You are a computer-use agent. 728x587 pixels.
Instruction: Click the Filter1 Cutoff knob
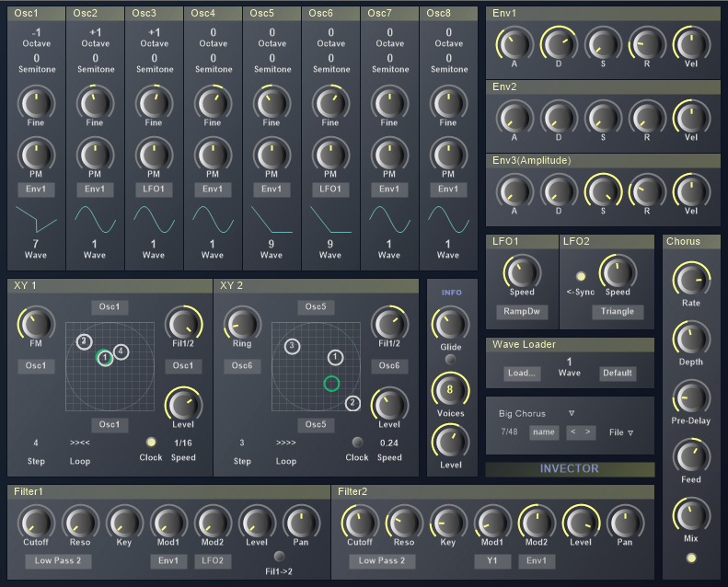(x=36, y=523)
